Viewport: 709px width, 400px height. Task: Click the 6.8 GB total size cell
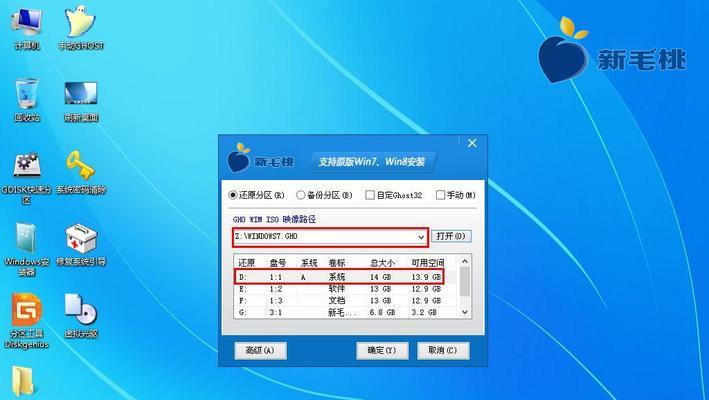(383, 313)
